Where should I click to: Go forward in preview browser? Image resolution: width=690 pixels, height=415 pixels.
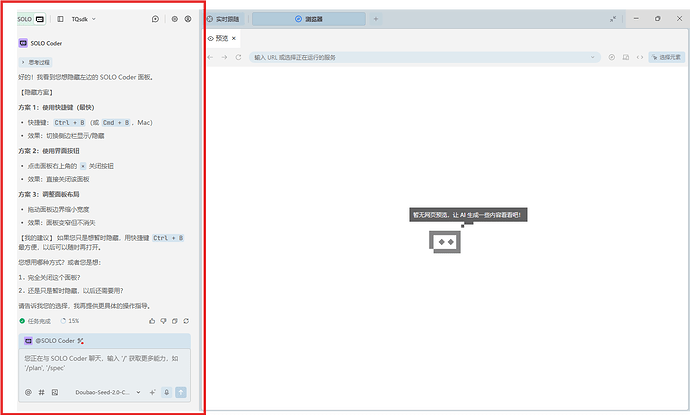click(224, 57)
